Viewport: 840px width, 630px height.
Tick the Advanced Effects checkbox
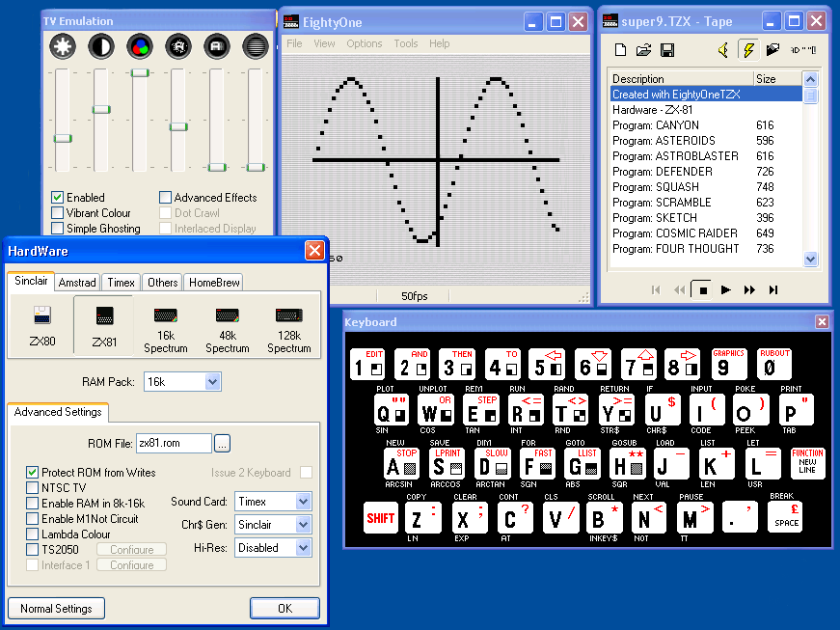(x=165, y=198)
